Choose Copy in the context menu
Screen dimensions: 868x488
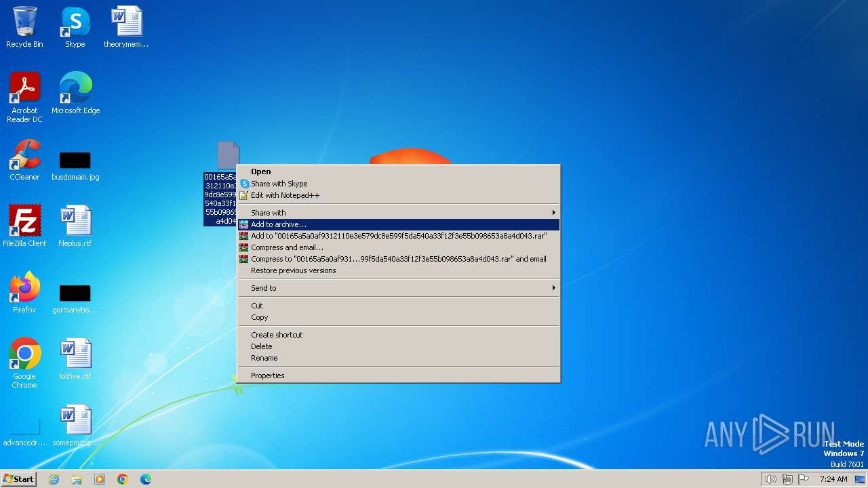click(x=399, y=317)
